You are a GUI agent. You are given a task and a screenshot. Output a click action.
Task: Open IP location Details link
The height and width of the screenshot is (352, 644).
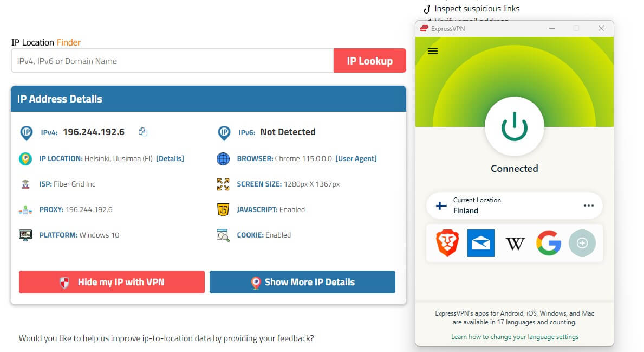pyautogui.click(x=170, y=159)
